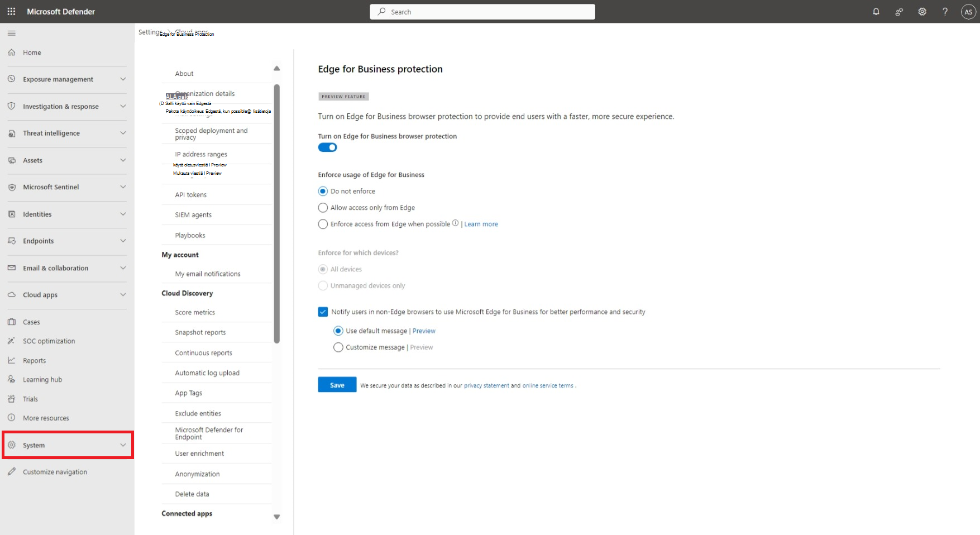Screen dimensions: 980x535
Task: Click the Exposure management icon
Action: pyautogui.click(x=11, y=79)
